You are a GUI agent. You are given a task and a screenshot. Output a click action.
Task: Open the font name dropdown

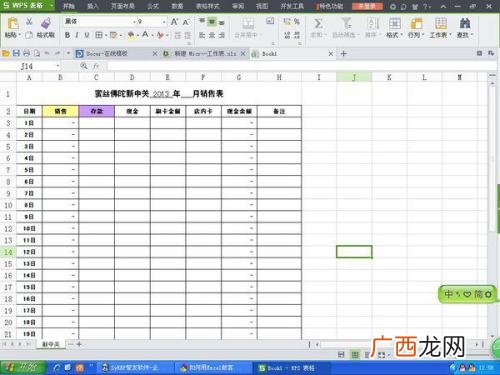(134, 22)
